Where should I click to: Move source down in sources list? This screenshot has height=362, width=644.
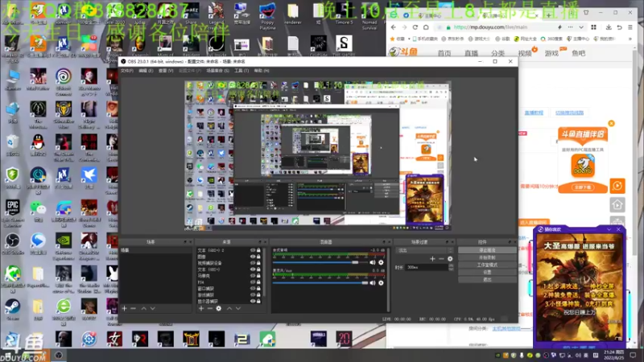[x=238, y=308]
